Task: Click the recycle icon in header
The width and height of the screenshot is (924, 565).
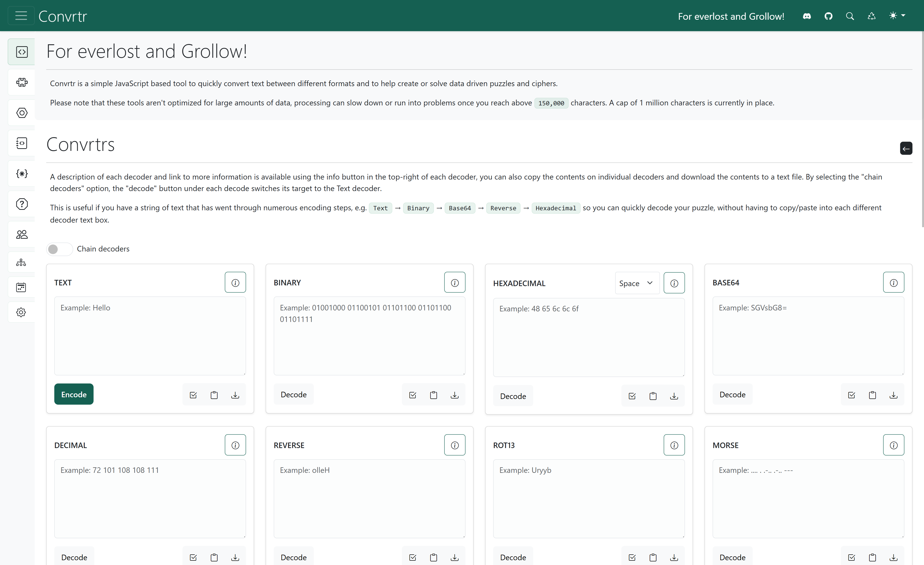Action: click(872, 16)
